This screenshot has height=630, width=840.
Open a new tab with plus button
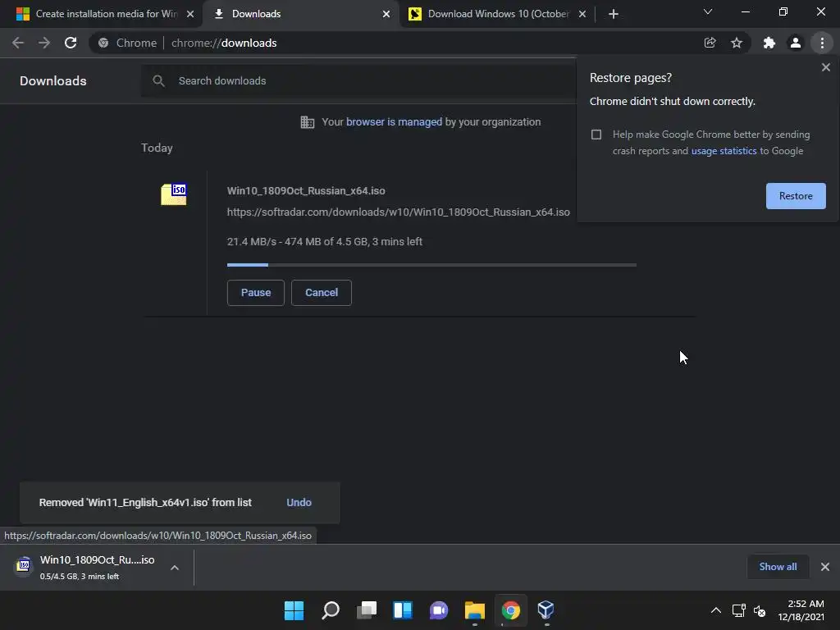pyautogui.click(x=614, y=14)
